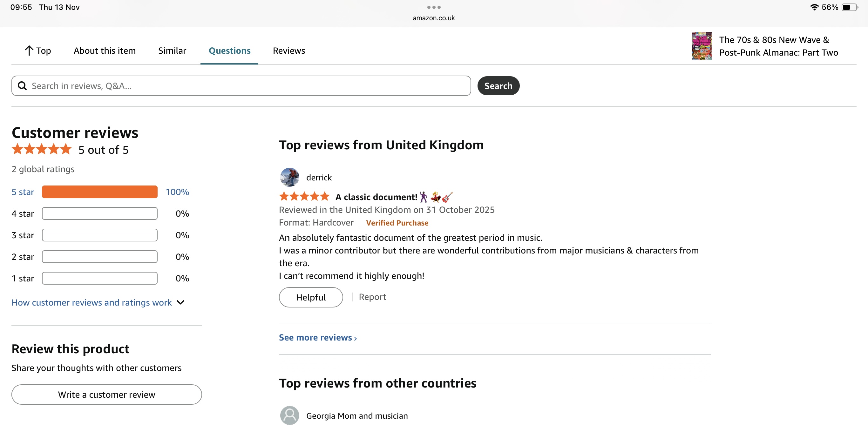
Task: Click the Search in reviews input field
Action: pyautogui.click(x=249, y=86)
